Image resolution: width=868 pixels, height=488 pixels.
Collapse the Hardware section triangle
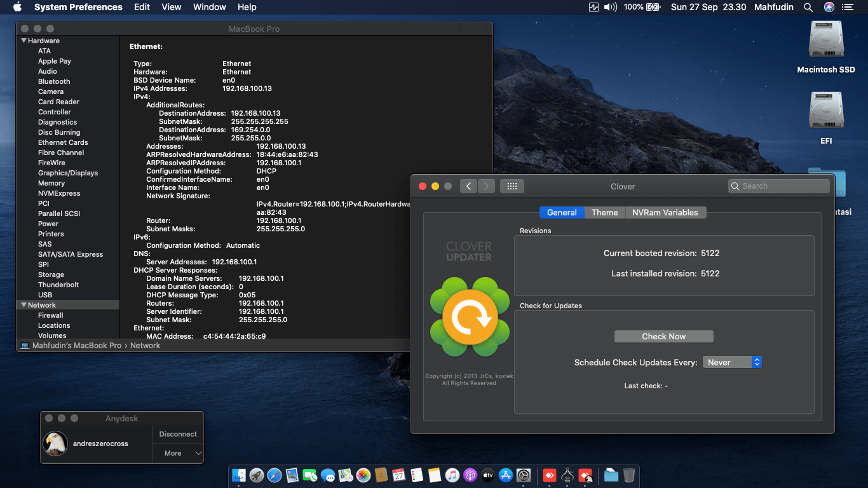pyautogui.click(x=24, y=41)
